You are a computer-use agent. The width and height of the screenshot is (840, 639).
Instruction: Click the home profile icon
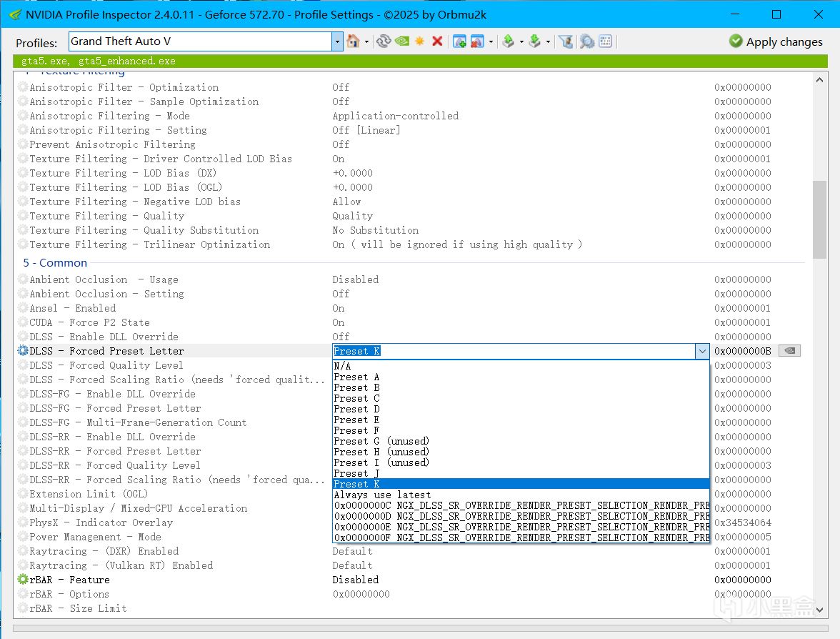[x=353, y=42]
